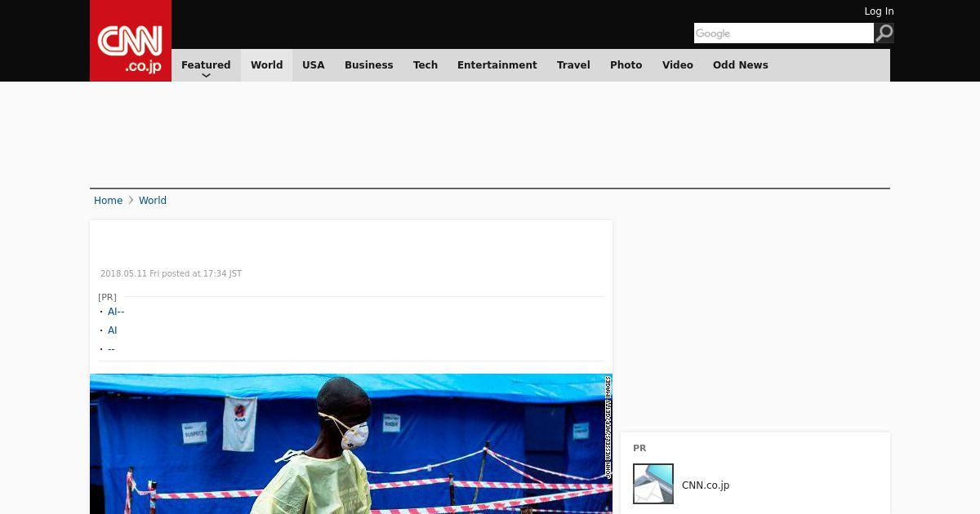Open the USA menu tab
The image size is (980, 514).
click(314, 65)
